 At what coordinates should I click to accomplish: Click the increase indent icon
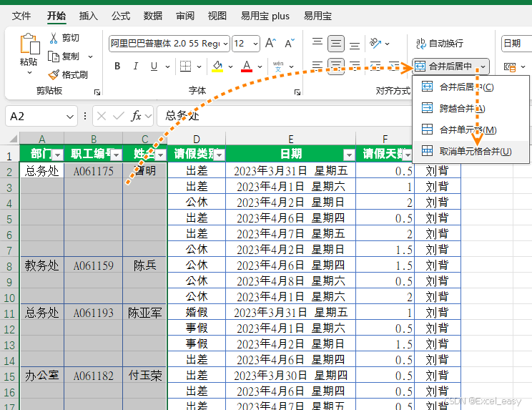tap(394, 66)
